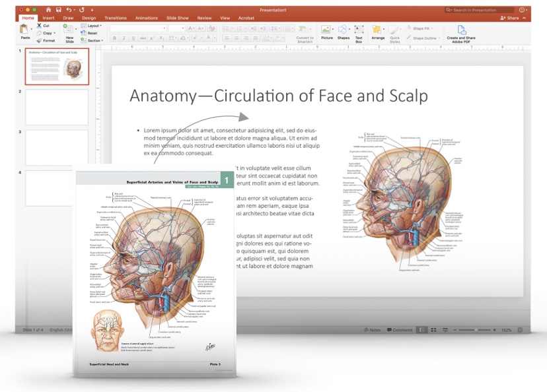Open the Acrobat tab
547x392 pixels.
pyautogui.click(x=246, y=18)
